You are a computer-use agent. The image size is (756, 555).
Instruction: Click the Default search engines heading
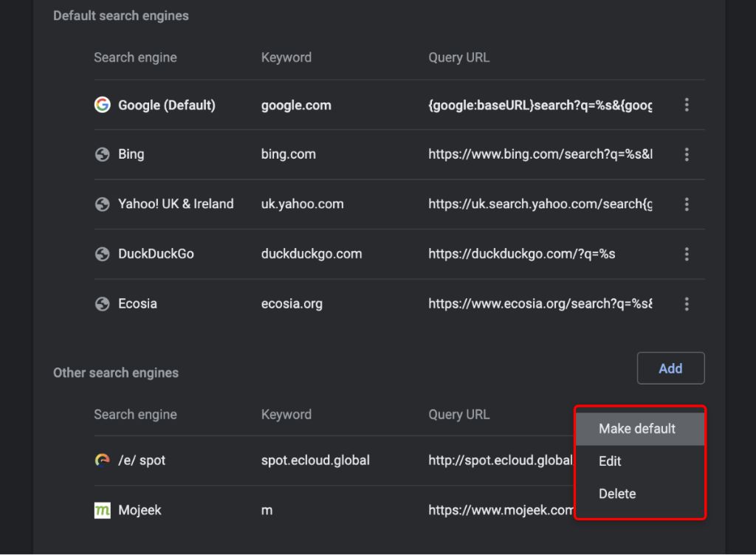tap(121, 16)
